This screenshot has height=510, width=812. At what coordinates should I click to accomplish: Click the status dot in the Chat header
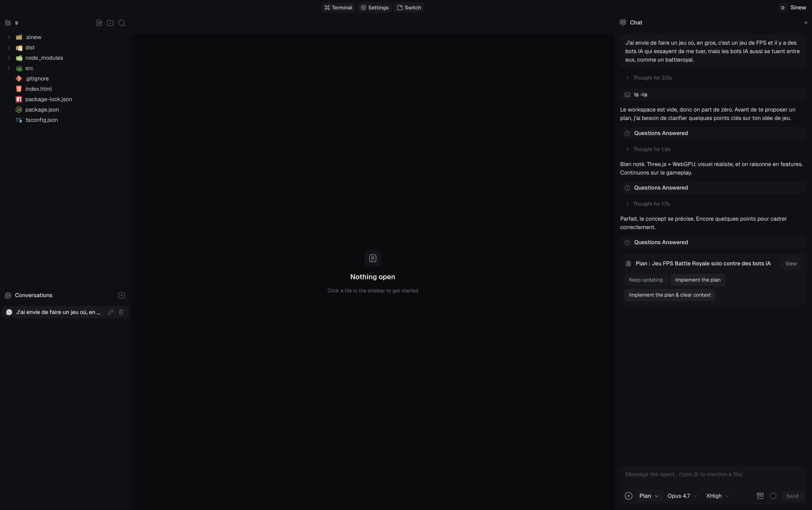806,23
